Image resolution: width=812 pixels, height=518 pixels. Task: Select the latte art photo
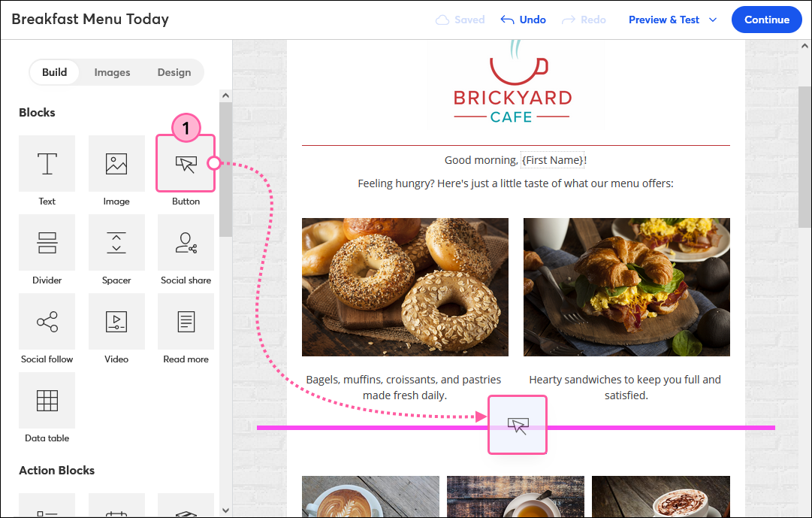[x=371, y=496]
